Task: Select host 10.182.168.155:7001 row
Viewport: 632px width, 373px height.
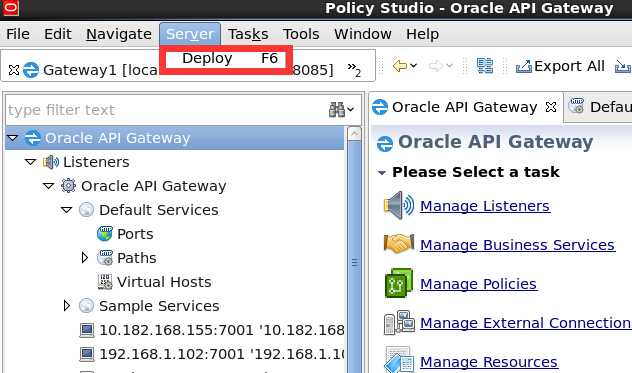Action: click(221, 330)
